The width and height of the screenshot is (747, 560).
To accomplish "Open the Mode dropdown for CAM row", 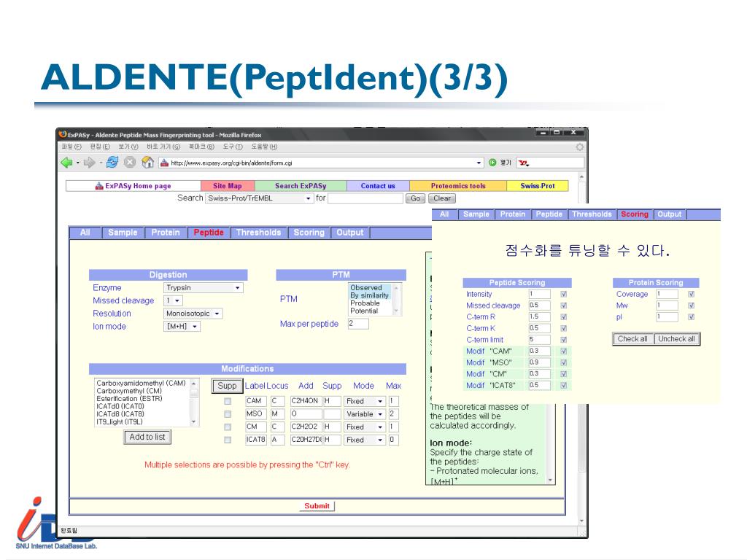I will pos(365,402).
